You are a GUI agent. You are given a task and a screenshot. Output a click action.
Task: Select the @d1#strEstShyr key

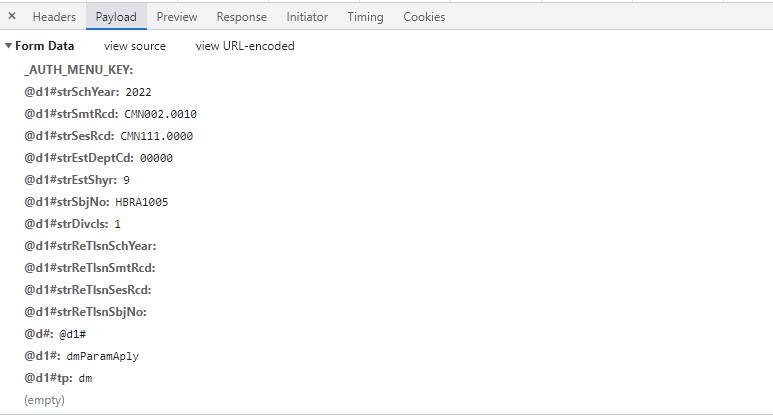click(70, 180)
